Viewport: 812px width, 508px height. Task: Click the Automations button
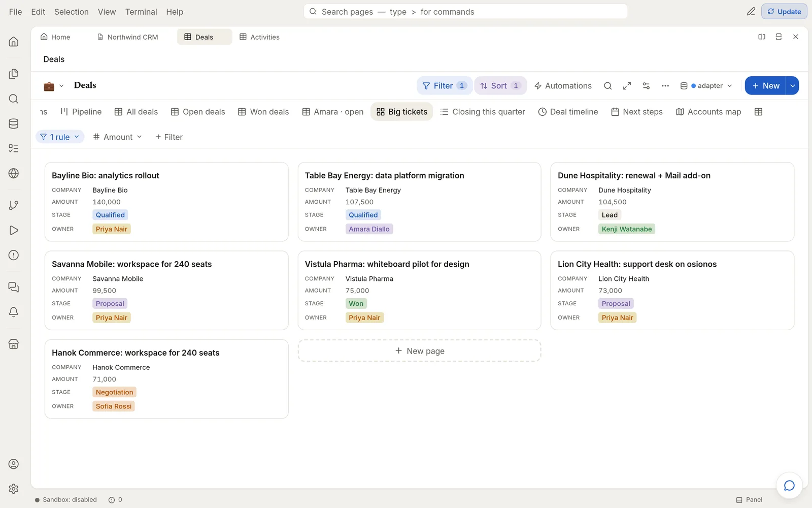pos(563,86)
